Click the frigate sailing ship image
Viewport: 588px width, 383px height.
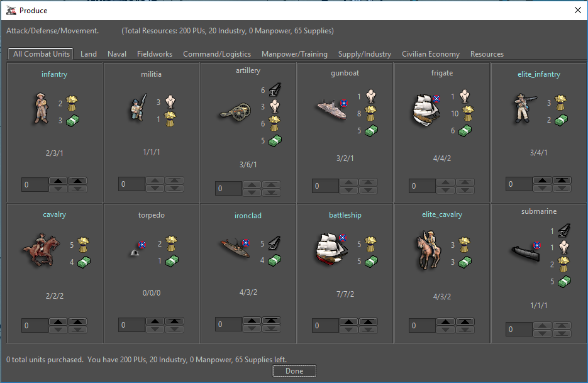(x=426, y=109)
